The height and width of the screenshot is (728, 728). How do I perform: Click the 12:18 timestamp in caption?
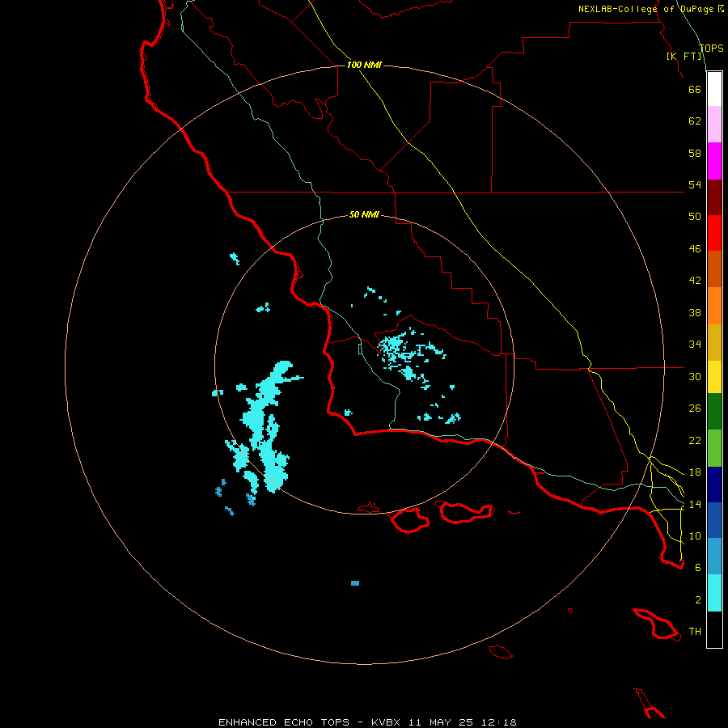click(x=499, y=722)
